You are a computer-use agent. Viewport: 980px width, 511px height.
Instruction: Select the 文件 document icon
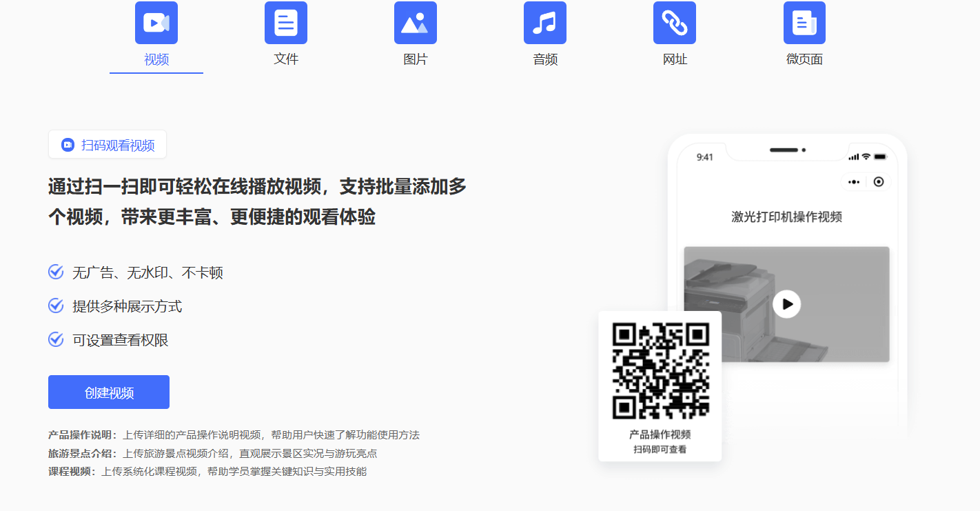pos(286,23)
